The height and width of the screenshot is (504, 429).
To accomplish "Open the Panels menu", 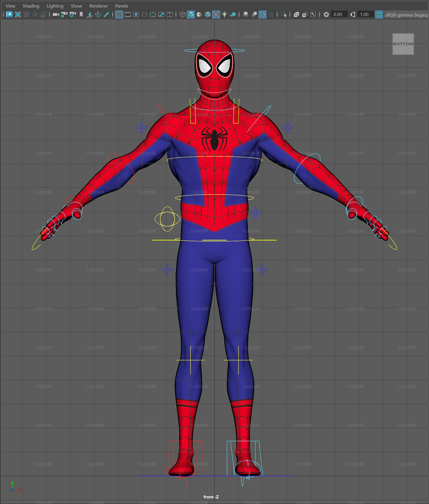I will click(x=122, y=6).
